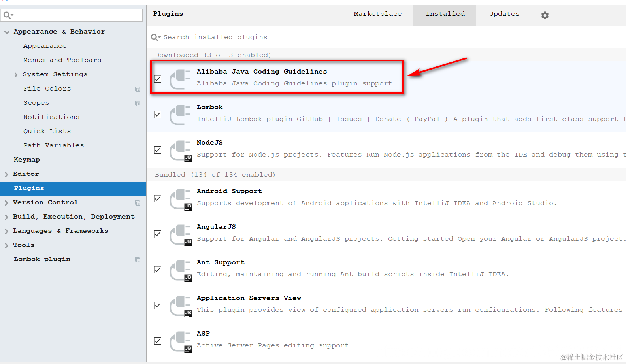The height and width of the screenshot is (364, 626).
Task: Select the ASP plugin title
Action: [x=203, y=334]
